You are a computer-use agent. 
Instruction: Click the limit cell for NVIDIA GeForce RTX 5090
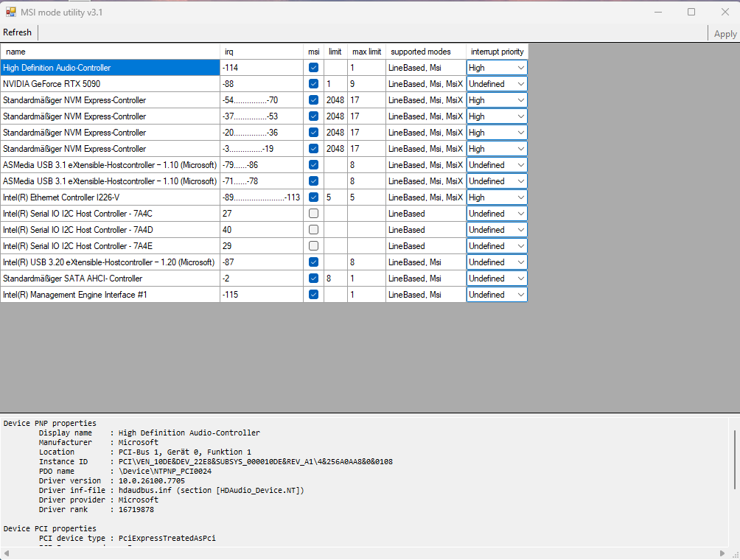pyautogui.click(x=335, y=83)
